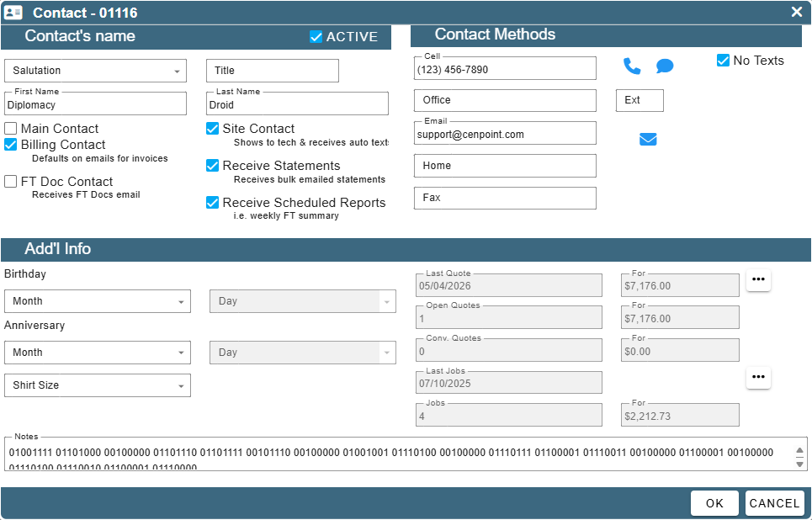Click the email envelope icon

click(648, 140)
